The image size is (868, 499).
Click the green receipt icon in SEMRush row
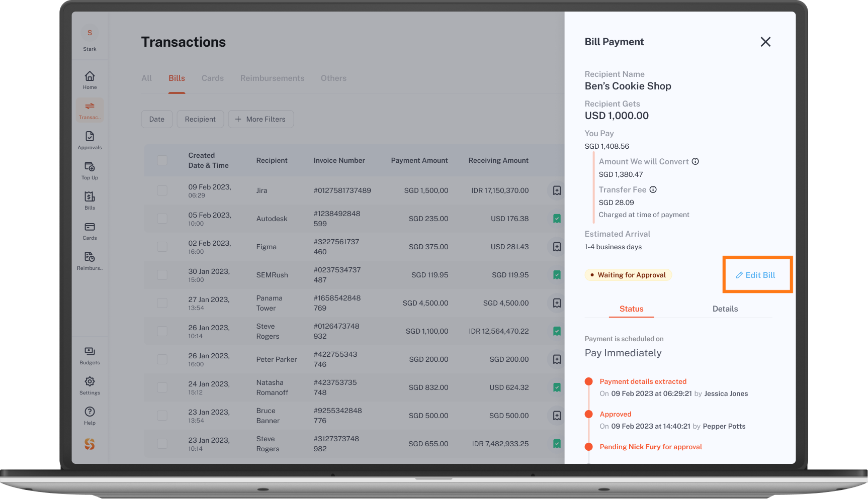(557, 275)
